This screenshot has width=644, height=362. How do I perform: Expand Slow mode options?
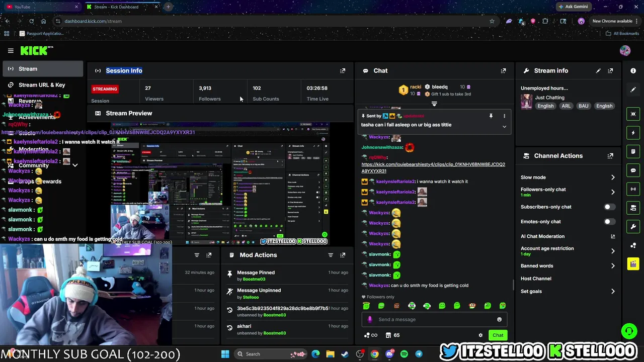click(x=613, y=177)
